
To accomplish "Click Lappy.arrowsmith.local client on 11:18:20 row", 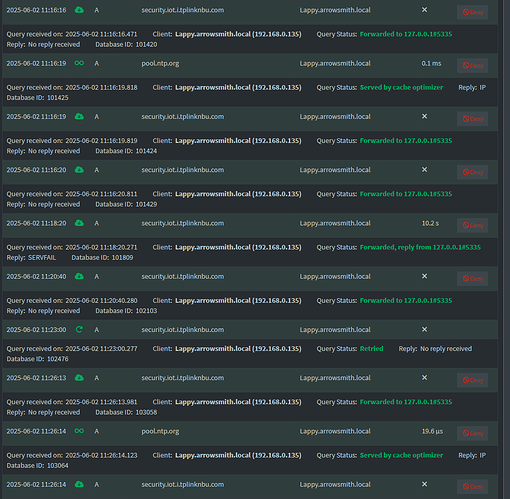I will click(335, 223).
